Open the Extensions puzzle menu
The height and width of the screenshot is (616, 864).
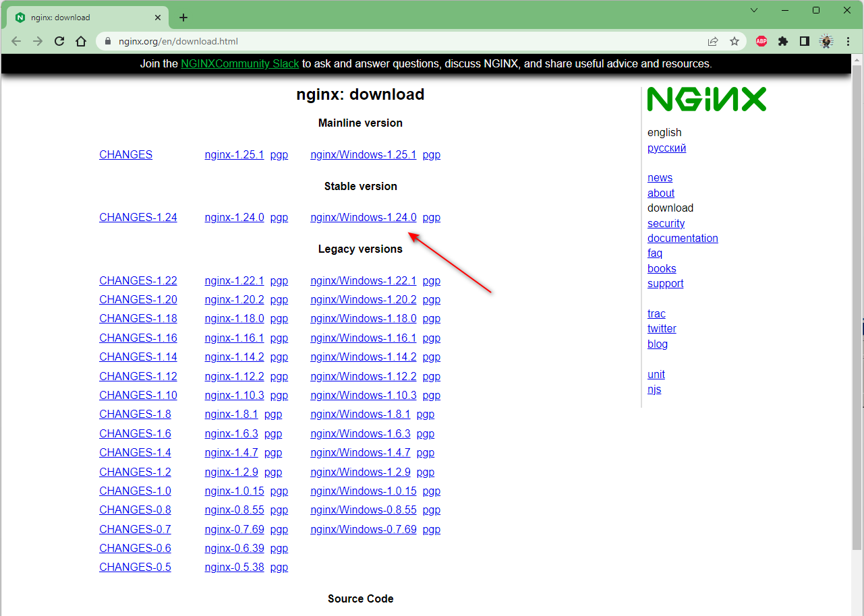783,41
